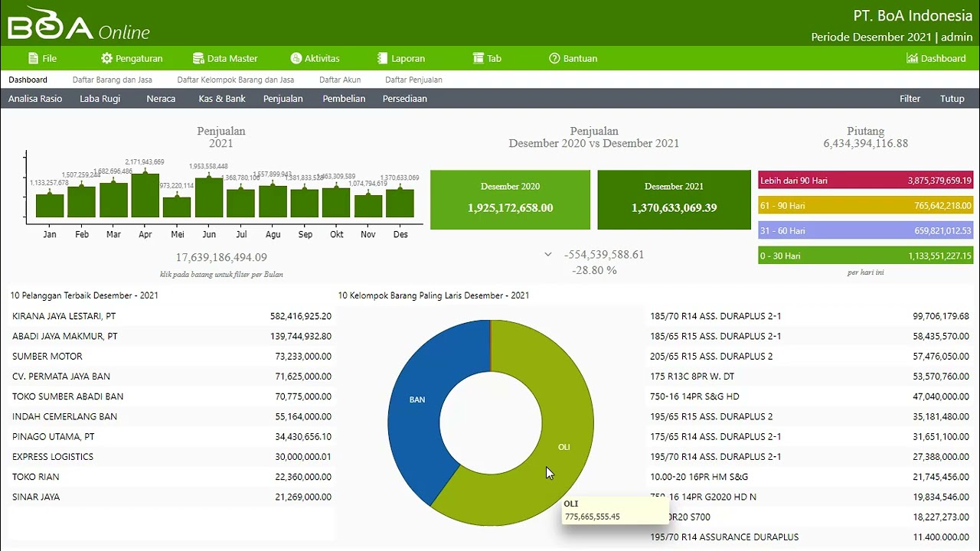The height and width of the screenshot is (551, 980).
Task: Click the Jan bar in sales chart
Action: 50,206
